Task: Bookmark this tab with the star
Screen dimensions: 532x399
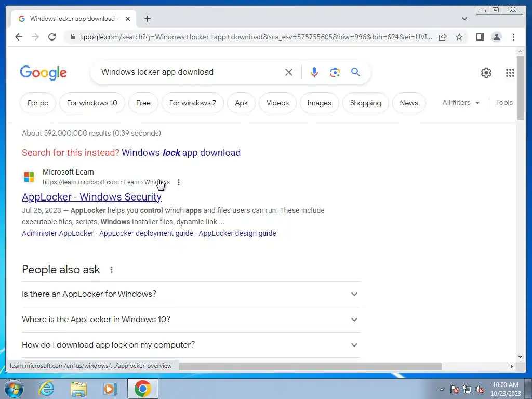Action: click(459, 37)
